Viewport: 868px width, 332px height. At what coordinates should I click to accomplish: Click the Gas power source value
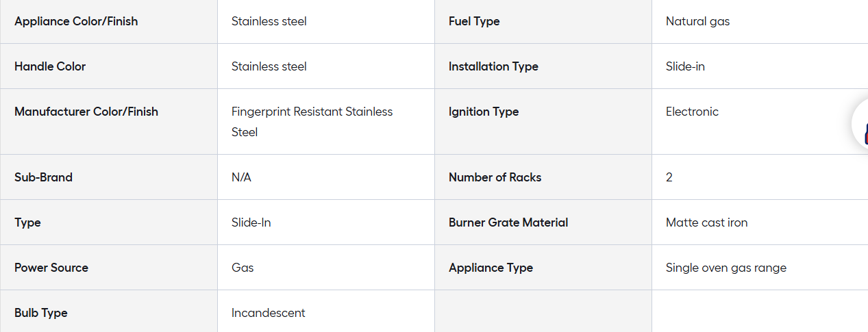click(243, 268)
